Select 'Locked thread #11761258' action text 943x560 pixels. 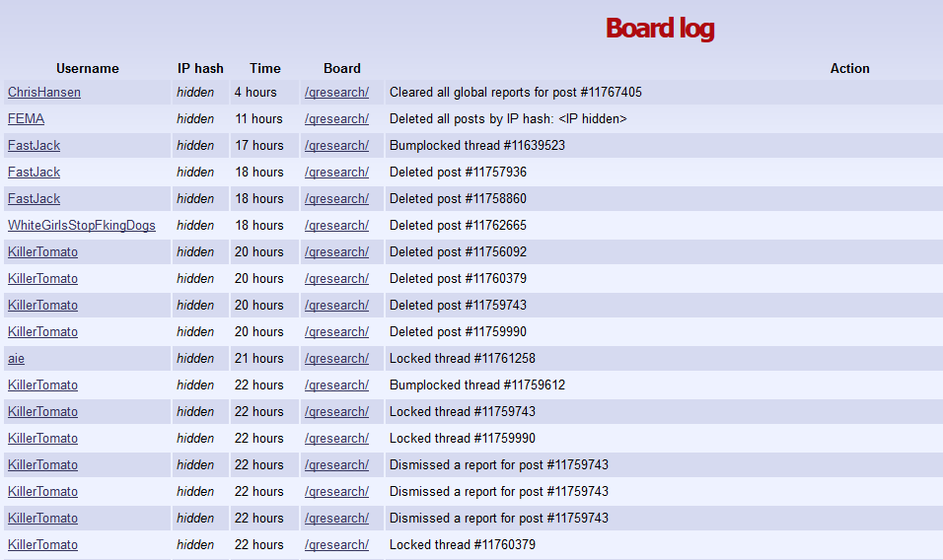click(463, 359)
